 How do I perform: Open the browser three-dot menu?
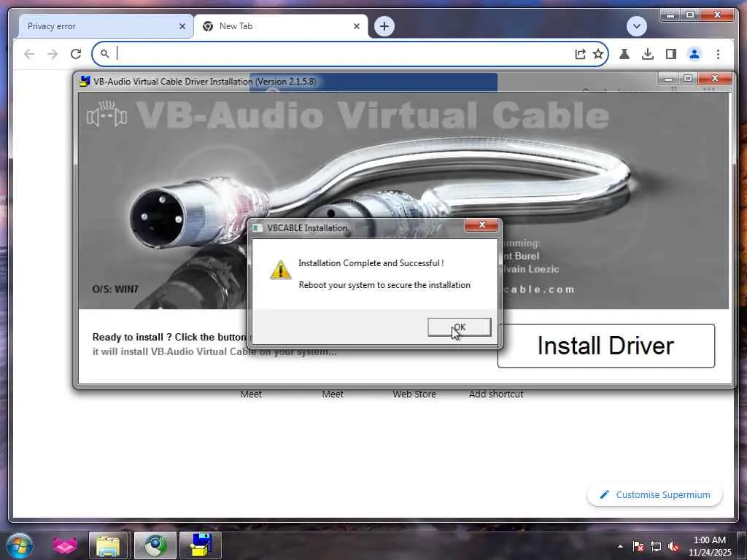pyautogui.click(x=718, y=54)
